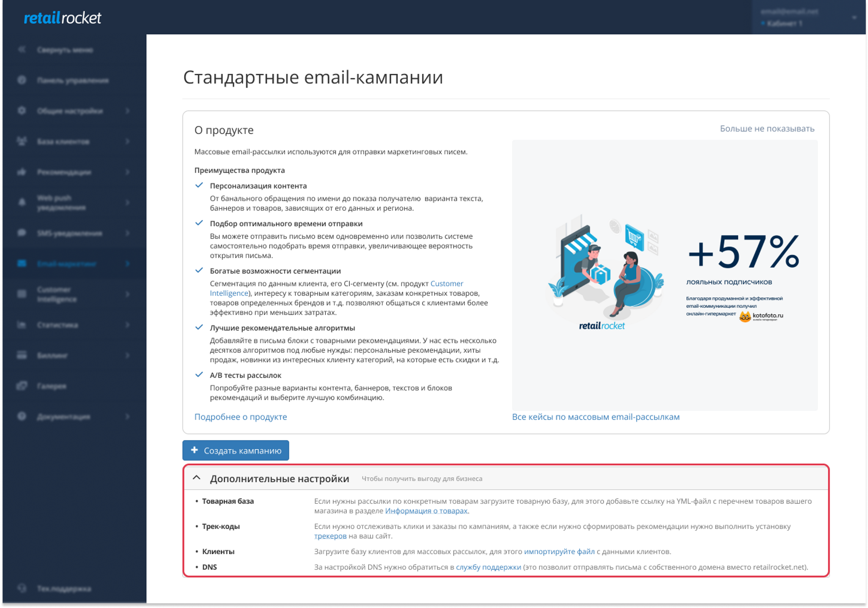Open Панель управления dashboard icon in sidebar
Viewport: 868px width, 608px height.
(x=22, y=80)
